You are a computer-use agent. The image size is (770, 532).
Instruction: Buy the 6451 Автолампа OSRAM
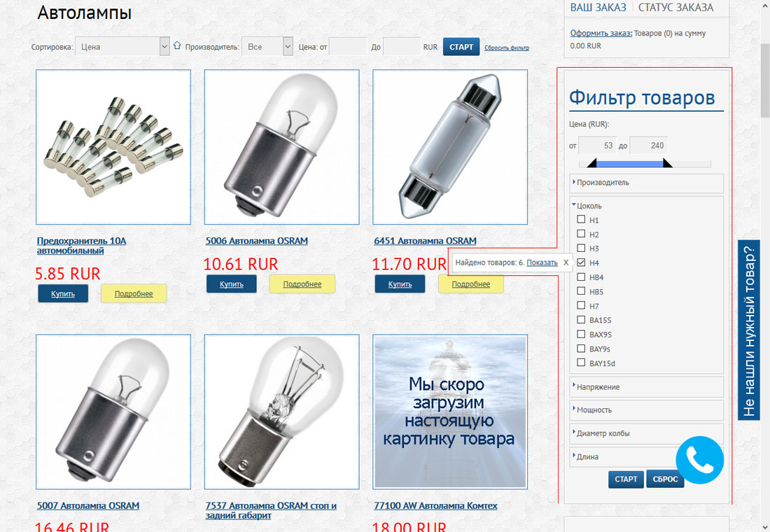pos(400,284)
